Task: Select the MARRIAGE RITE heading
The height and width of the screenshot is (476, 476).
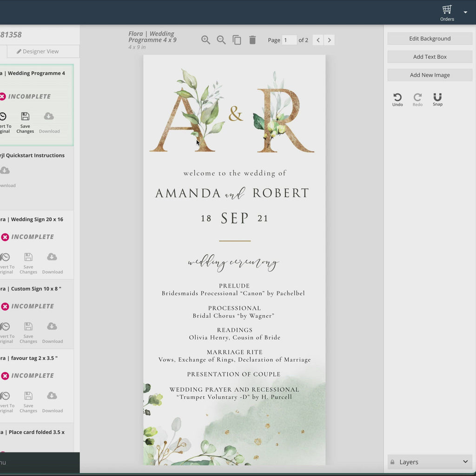Action: [235, 352]
